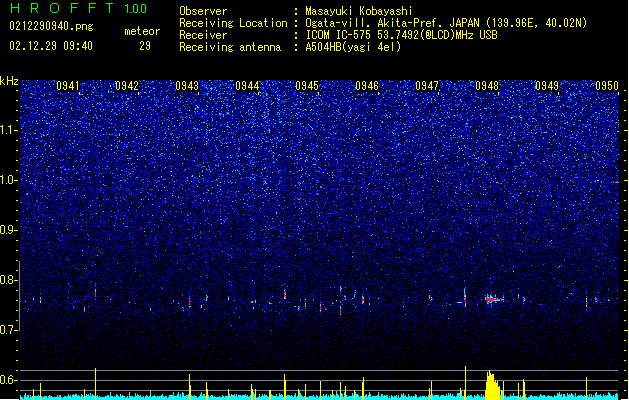
Task: Click the 0.9 kHz axis label
Action: (x=9, y=230)
